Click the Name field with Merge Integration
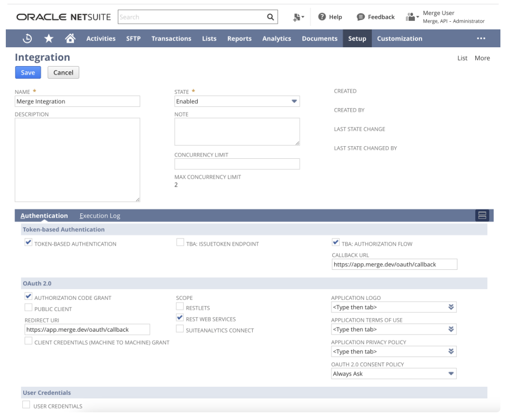512x420 pixels. click(77, 101)
